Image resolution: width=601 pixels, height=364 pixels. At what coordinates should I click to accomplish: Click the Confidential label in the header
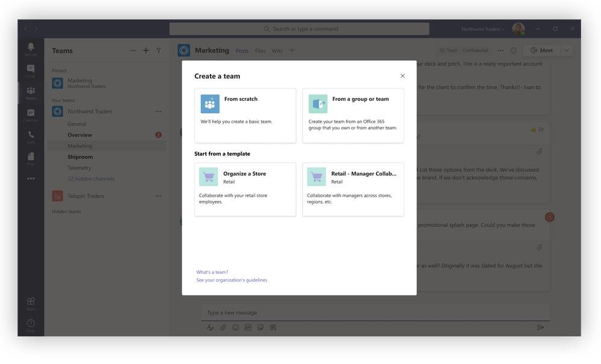point(475,51)
